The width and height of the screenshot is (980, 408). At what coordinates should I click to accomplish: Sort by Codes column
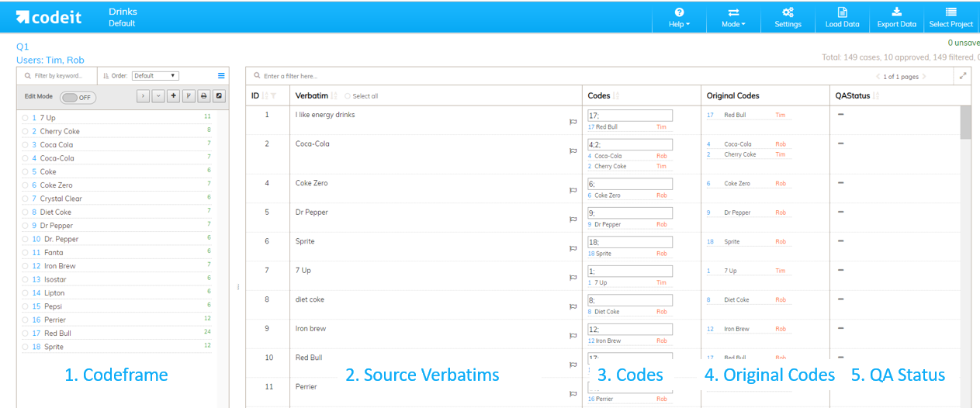(x=616, y=96)
